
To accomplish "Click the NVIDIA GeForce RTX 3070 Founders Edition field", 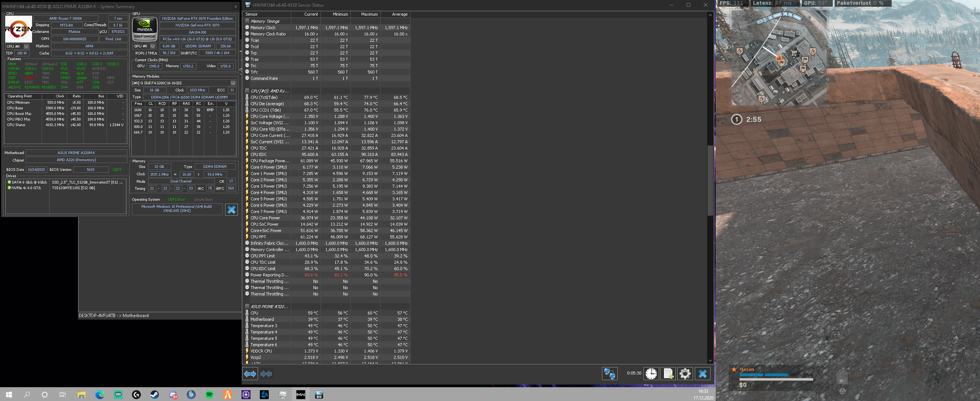I will coord(198,18).
